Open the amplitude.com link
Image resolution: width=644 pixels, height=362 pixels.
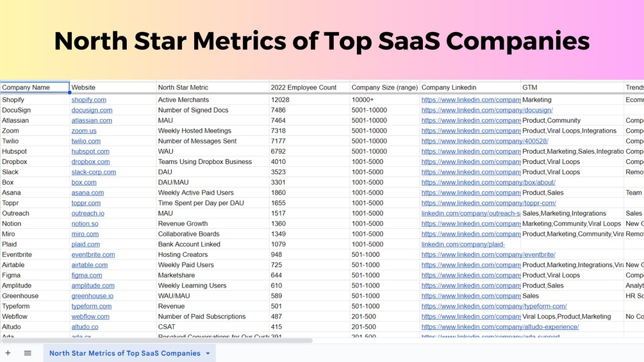[93, 286]
